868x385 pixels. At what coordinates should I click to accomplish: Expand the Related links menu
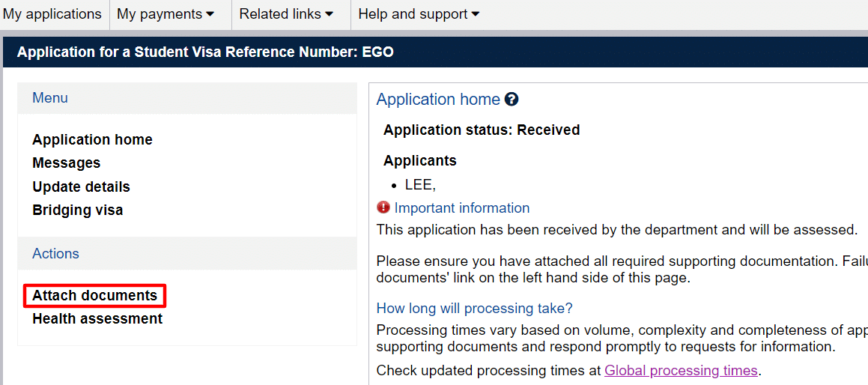(x=286, y=14)
